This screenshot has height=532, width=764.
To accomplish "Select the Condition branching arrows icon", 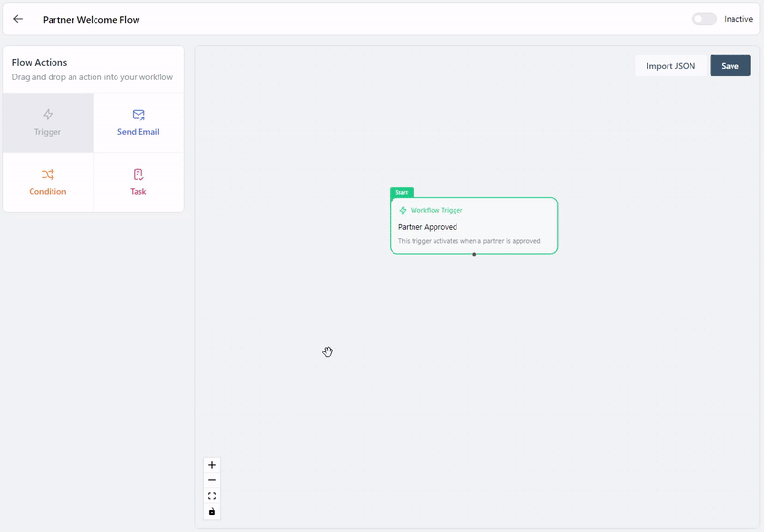I will [x=48, y=175].
